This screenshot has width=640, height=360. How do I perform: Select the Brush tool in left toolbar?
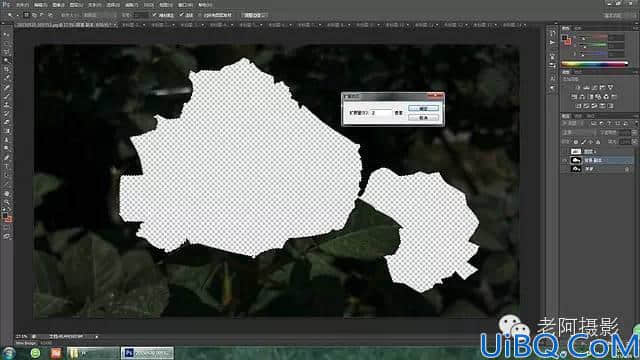click(x=7, y=96)
